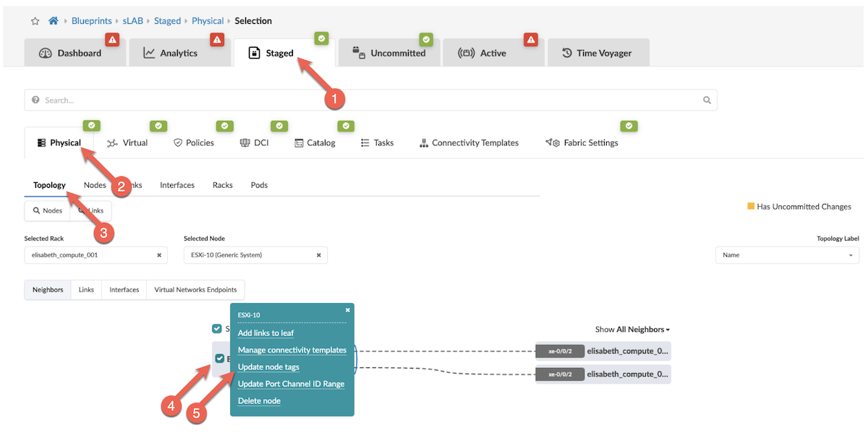Open the Fabric Settings sub-tab

coord(582,142)
